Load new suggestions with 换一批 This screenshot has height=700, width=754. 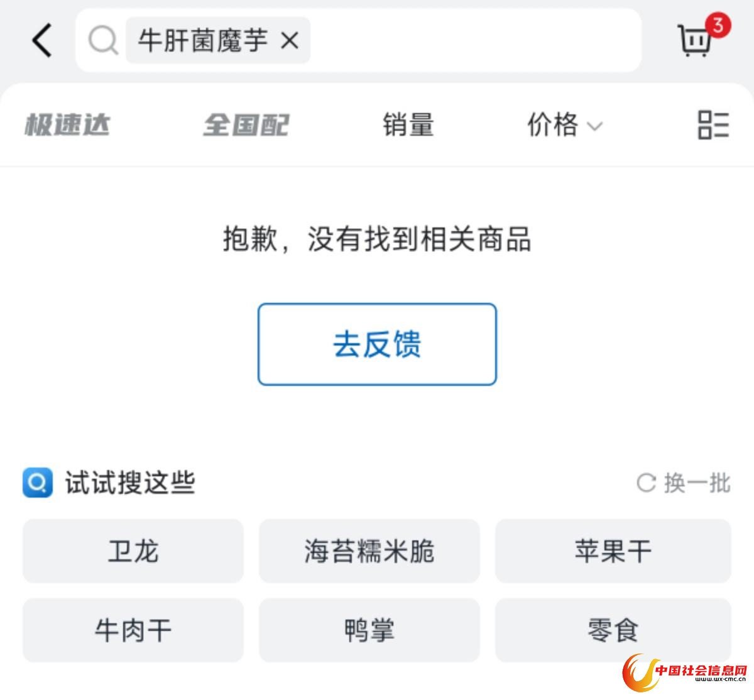(x=684, y=483)
